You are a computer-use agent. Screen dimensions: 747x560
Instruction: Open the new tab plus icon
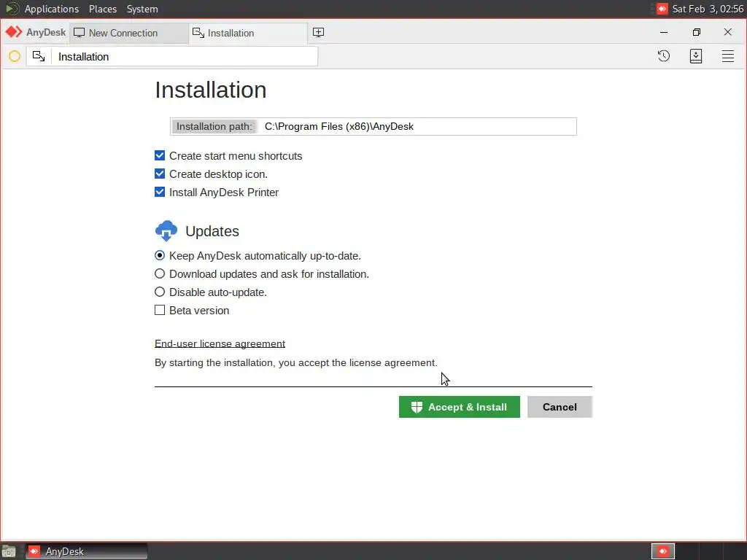318,32
